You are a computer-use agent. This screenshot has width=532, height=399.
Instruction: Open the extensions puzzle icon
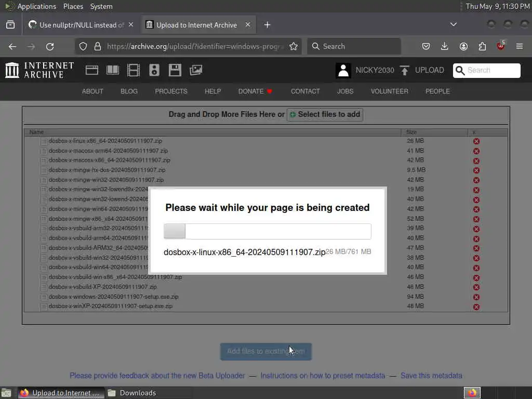(x=482, y=46)
